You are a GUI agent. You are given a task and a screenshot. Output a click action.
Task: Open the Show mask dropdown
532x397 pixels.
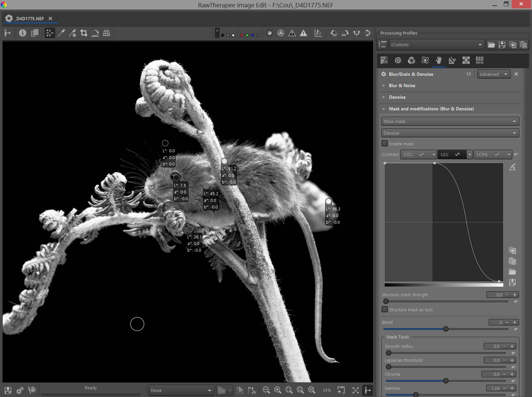pos(450,121)
